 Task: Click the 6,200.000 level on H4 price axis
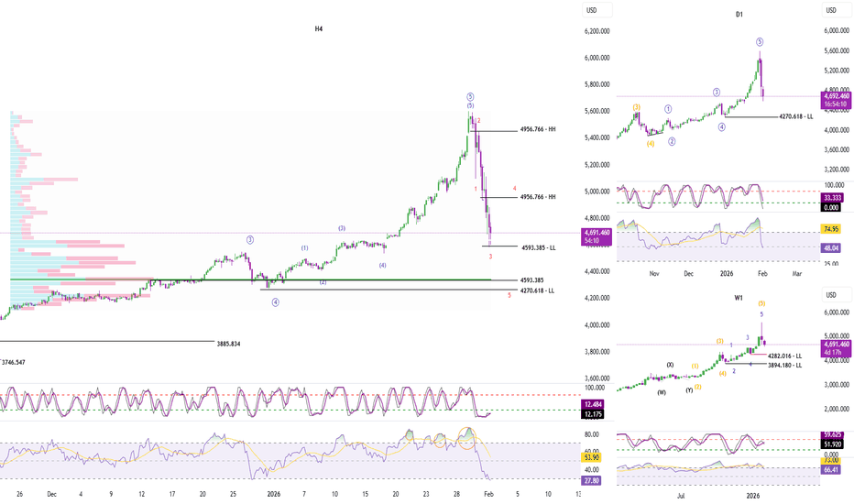coord(597,31)
